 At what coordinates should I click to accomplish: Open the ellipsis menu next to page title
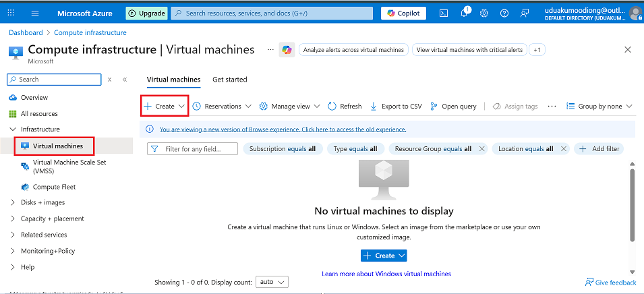(x=270, y=50)
